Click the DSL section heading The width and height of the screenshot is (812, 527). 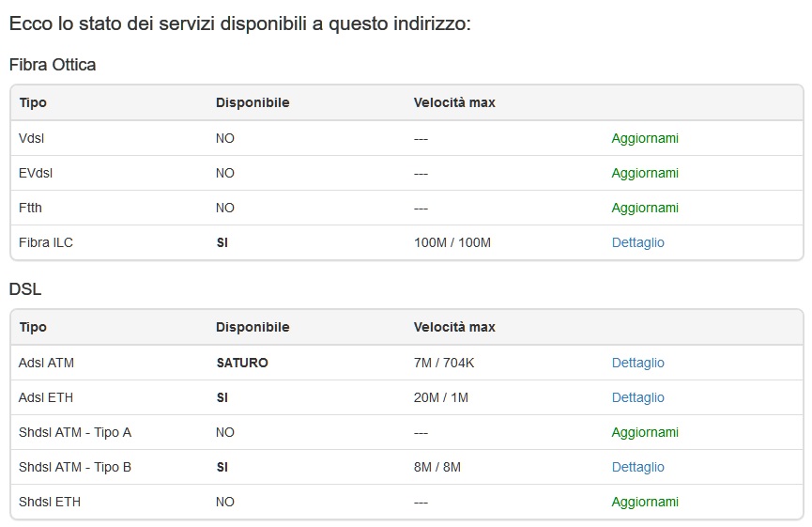[25, 289]
